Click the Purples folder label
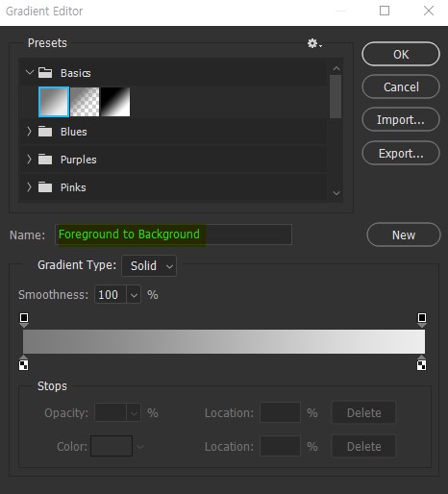 (x=79, y=160)
